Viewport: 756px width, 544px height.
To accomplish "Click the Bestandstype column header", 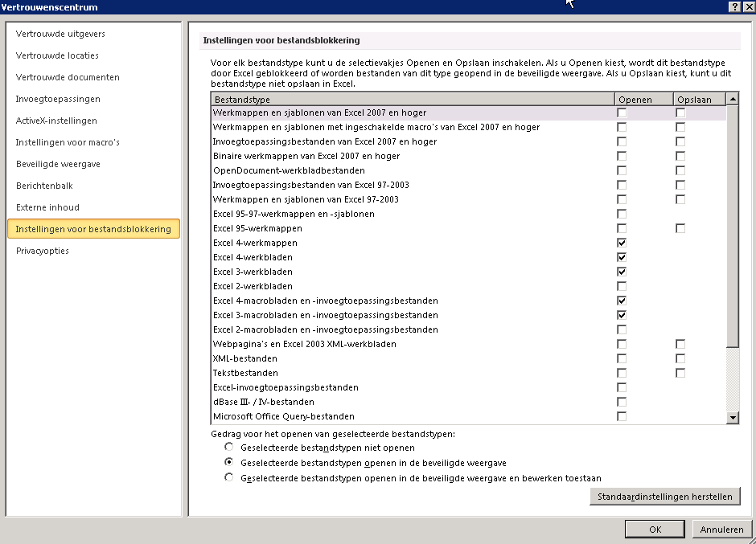I will click(x=413, y=100).
